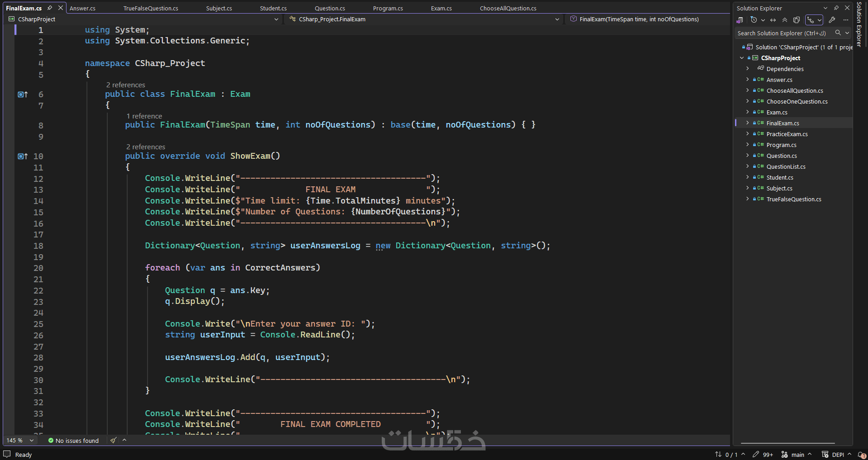
Task: Show the 2 references for ShowExam method
Action: pyautogui.click(x=146, y=147)
